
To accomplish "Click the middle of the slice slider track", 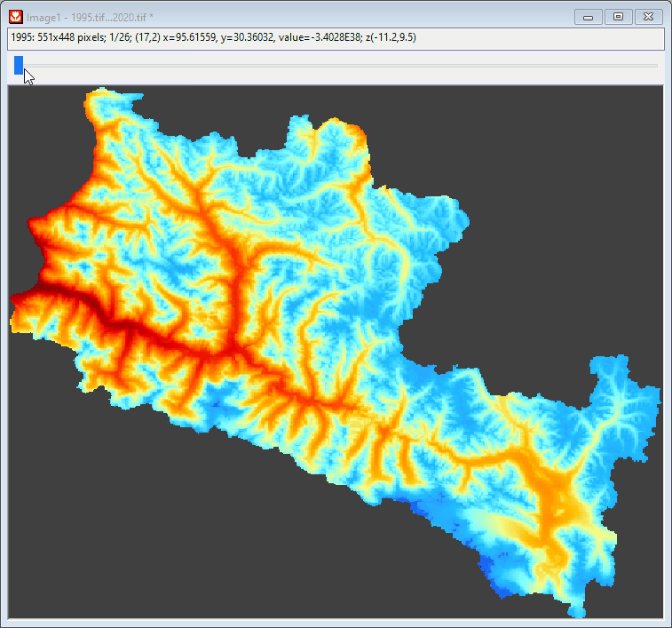I will [336, 65].
